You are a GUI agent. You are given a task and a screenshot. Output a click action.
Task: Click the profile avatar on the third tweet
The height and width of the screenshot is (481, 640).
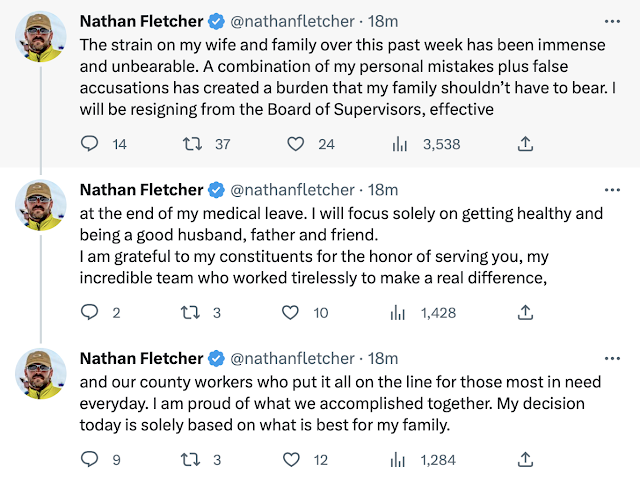click(42, 373)
